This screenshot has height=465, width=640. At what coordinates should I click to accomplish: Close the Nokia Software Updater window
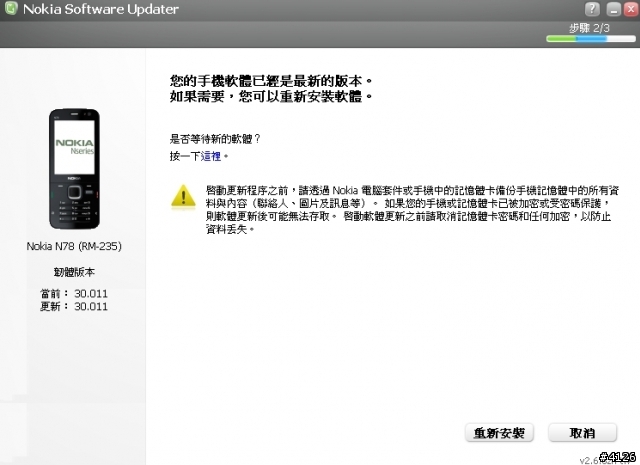point(631,9)
